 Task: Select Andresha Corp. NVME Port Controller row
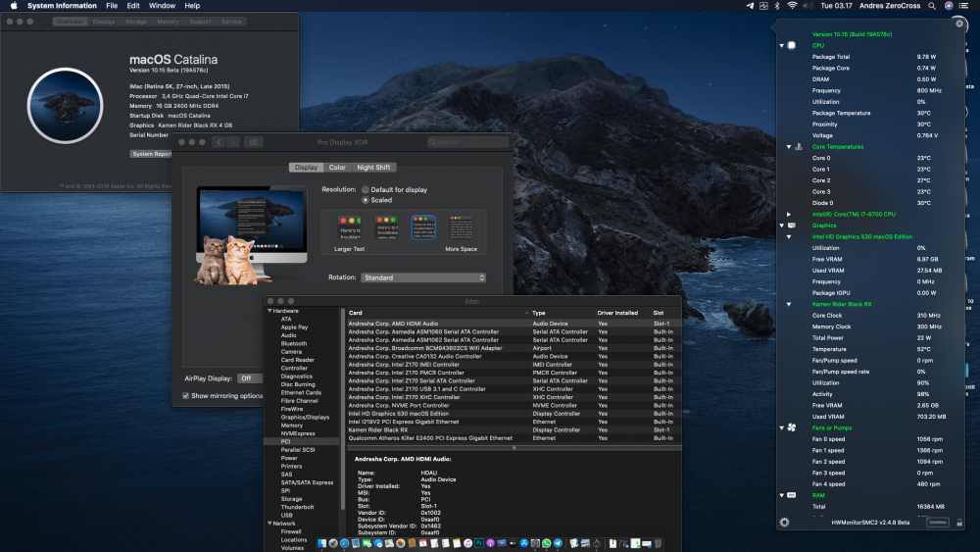514,405
